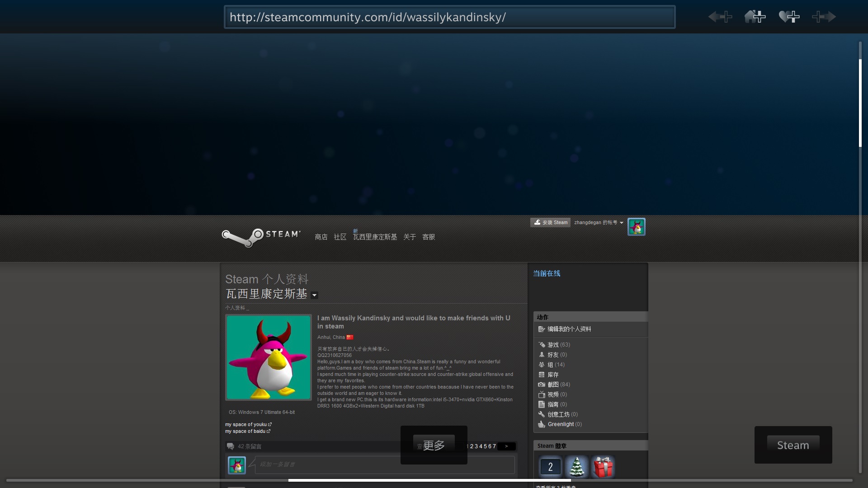Click the groups people icon
The image size is (868, 488).
(x=542, y=365)
